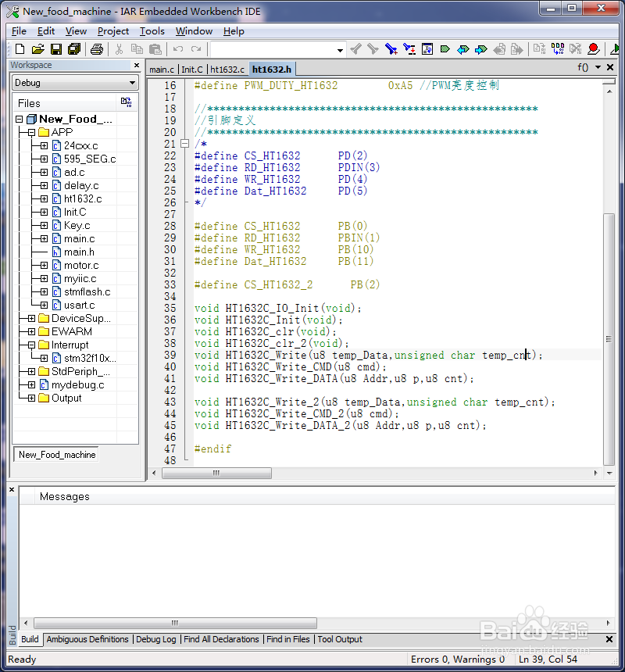
Task: Open the quick search combo box dropdown
Action: (x=340, y=50)
